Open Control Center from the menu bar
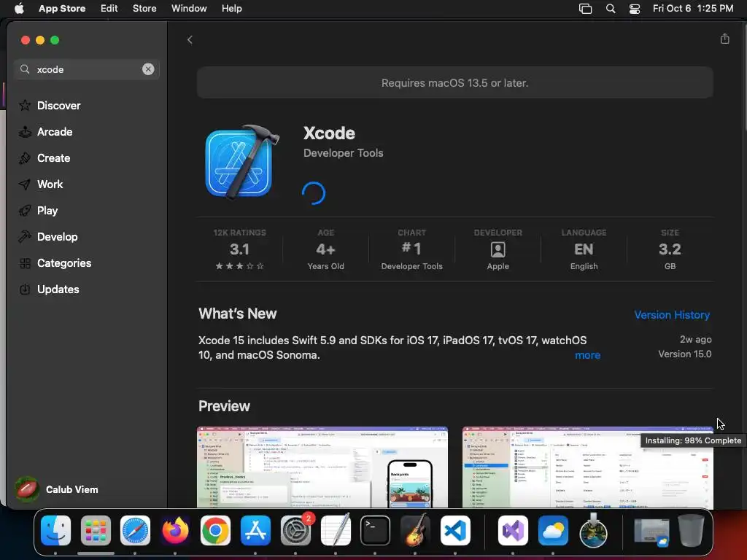 click(635, 9)
